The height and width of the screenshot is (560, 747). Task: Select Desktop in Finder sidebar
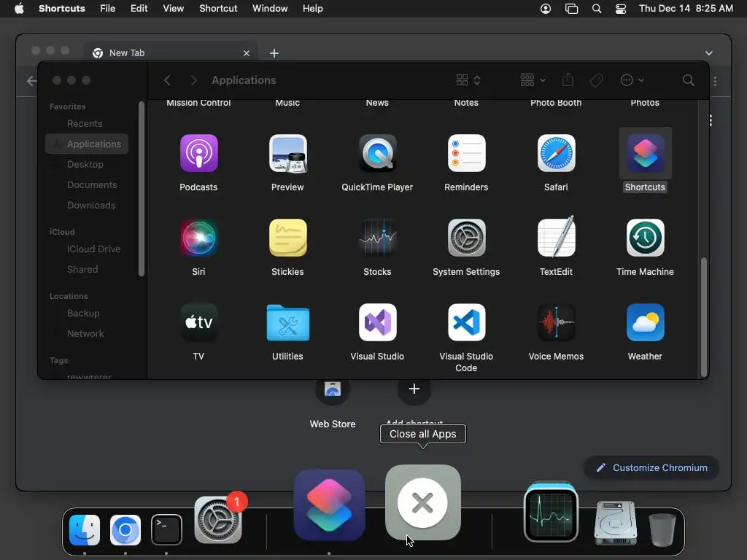87,164
